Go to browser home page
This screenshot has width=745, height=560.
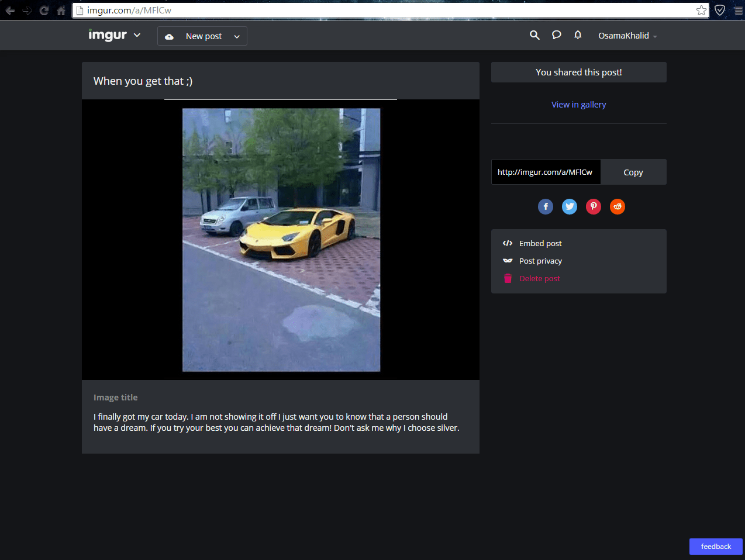(x=61, y=11)
